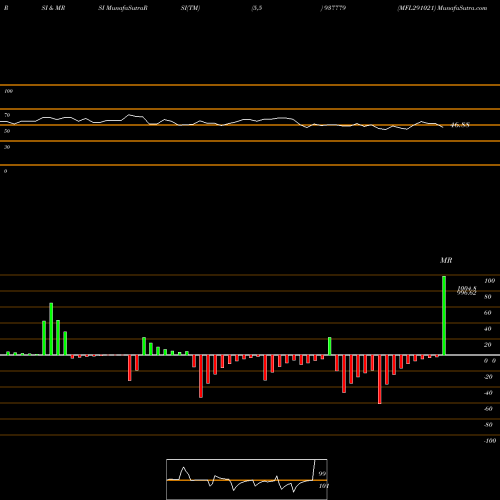This screenshot has width=500, height=500.
Task: Click the 'SI & MR' header label
Action: click(53, 8)
